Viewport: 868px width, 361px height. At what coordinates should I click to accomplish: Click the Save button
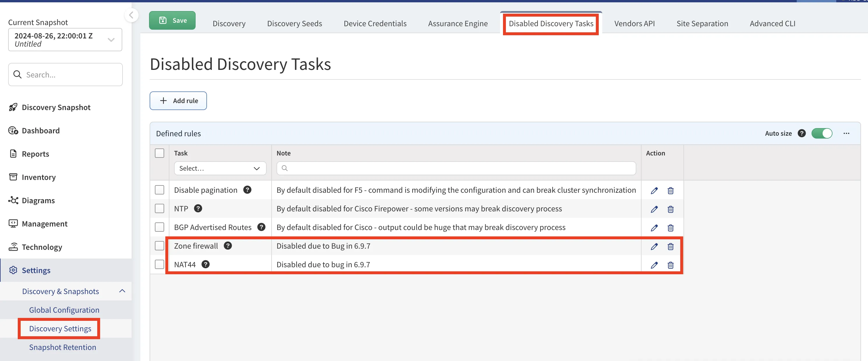[172, 20]
